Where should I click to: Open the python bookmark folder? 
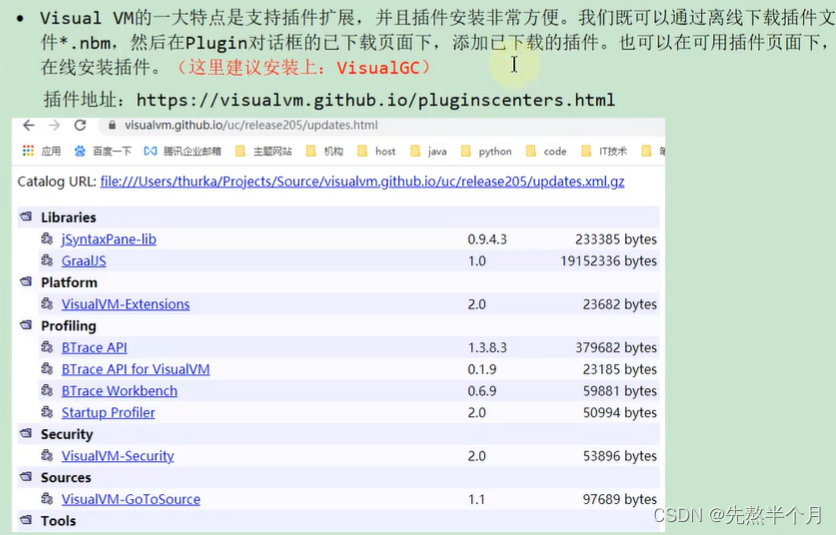click(x=486, y=151)
